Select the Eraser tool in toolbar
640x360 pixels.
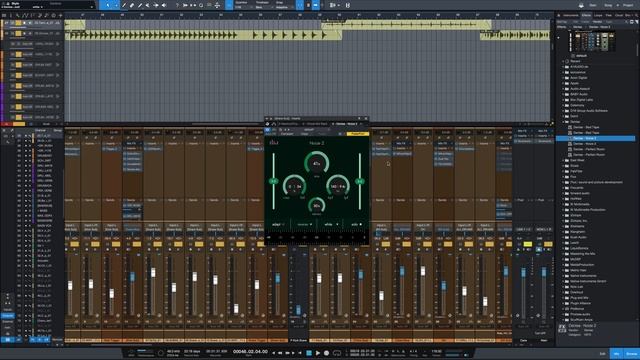[132, 5]
